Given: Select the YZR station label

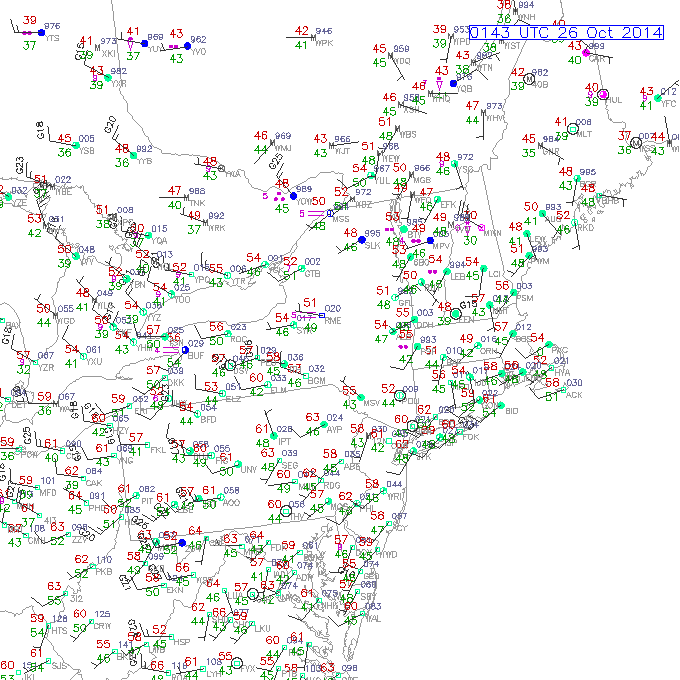Looking at the screenshot, I should coord(46,367).
